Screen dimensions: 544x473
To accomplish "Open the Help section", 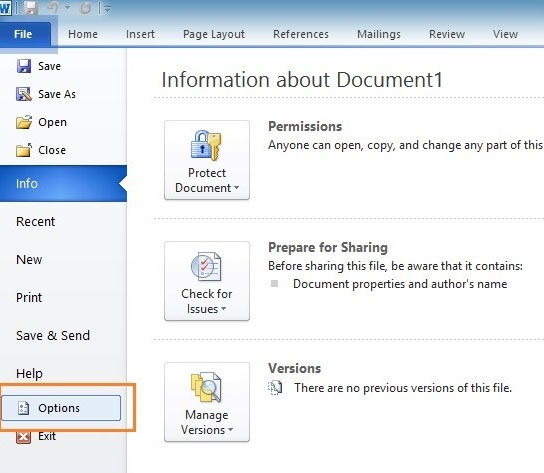I will tap(29, 373).
